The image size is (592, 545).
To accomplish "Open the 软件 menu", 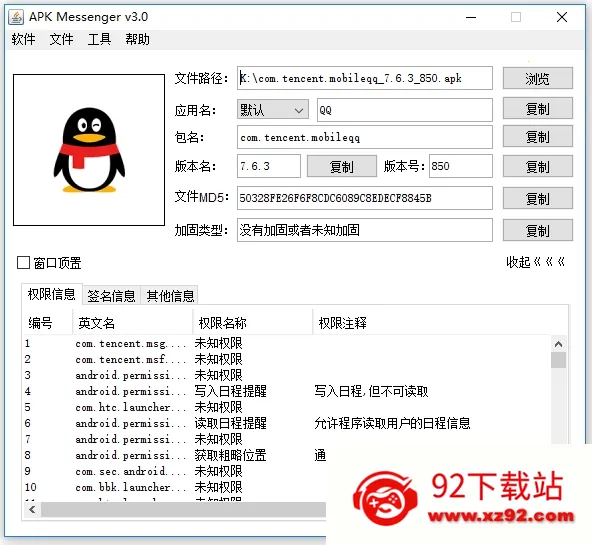I will click(x=23, y=39).
